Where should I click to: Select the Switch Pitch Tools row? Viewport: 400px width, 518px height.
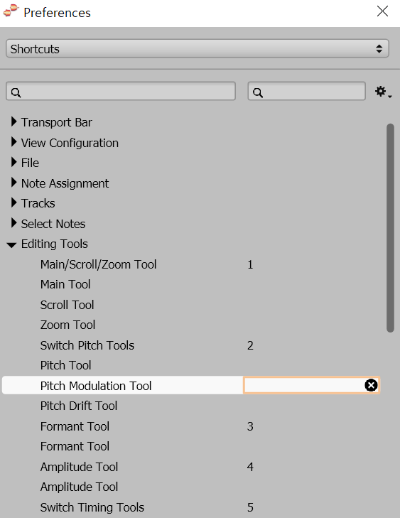pyautogui.click(x=191, y=345)
